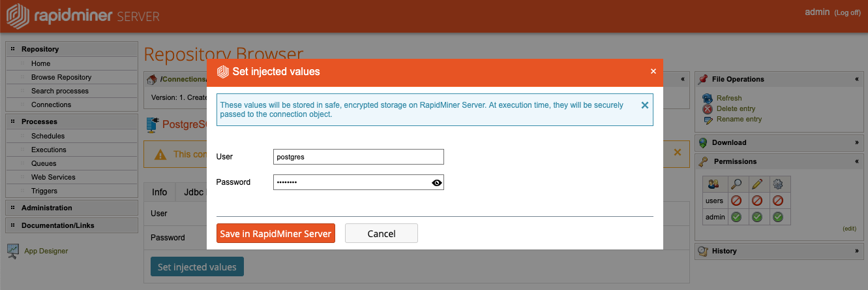Click the users write-denied icon

pos(757,201)
